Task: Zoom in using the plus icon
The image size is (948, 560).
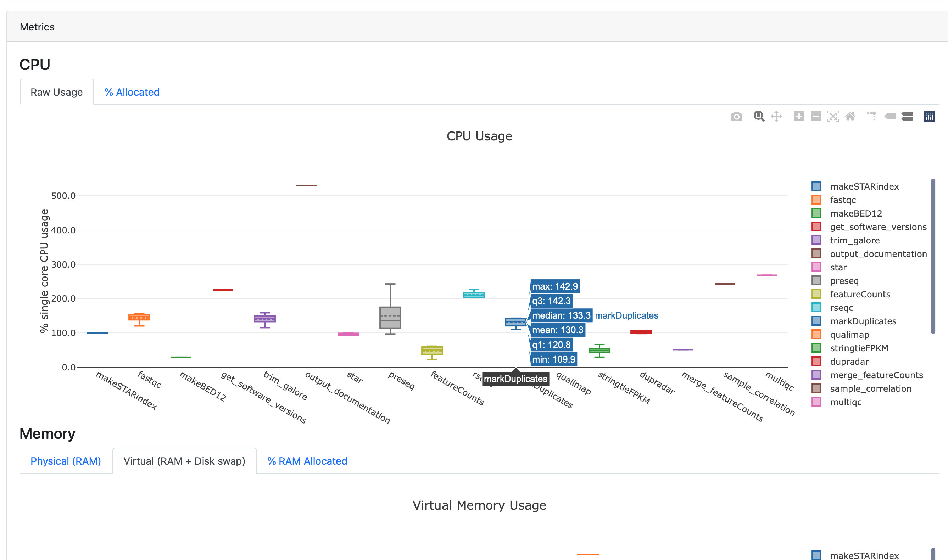Action: click(799, 116)
